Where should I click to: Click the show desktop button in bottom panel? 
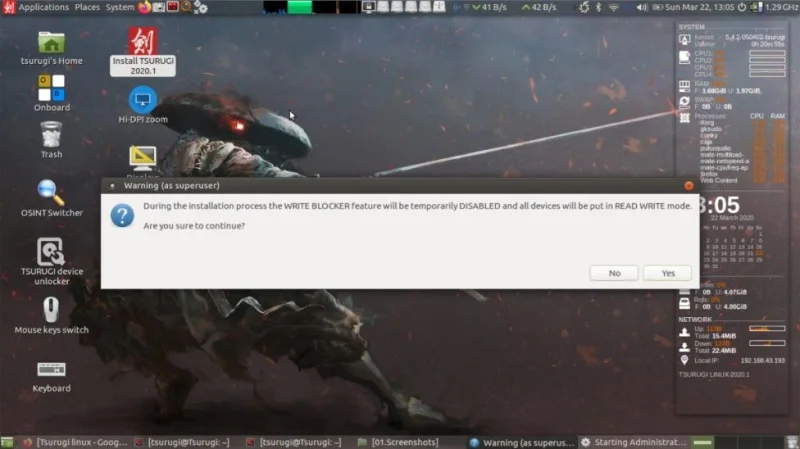click(7, 442)
